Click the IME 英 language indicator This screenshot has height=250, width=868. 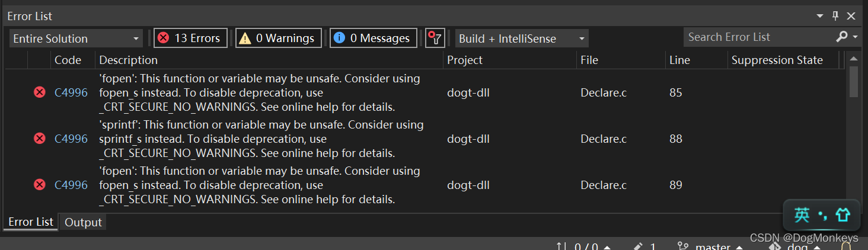pos(802,215)
